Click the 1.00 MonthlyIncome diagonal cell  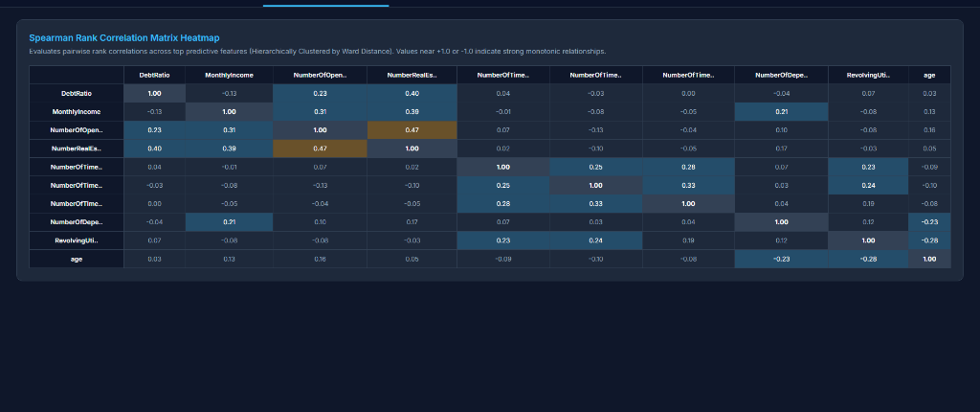pyautogui.click(x=229, y=111)
